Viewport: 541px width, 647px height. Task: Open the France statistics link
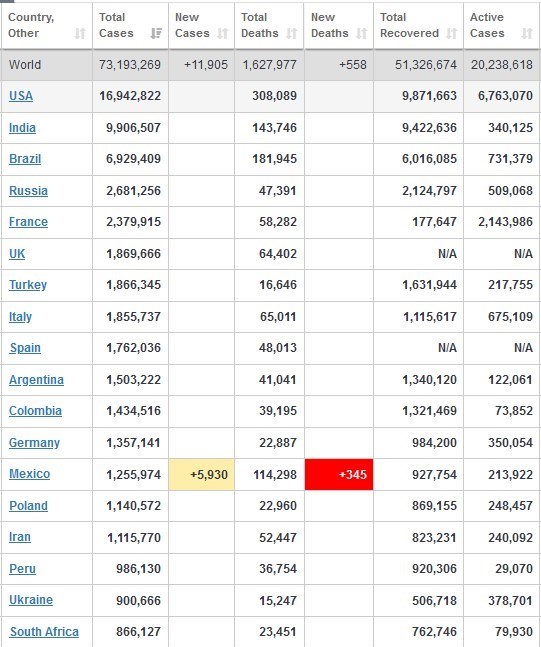pyautogui.click(x=28, y=222)
